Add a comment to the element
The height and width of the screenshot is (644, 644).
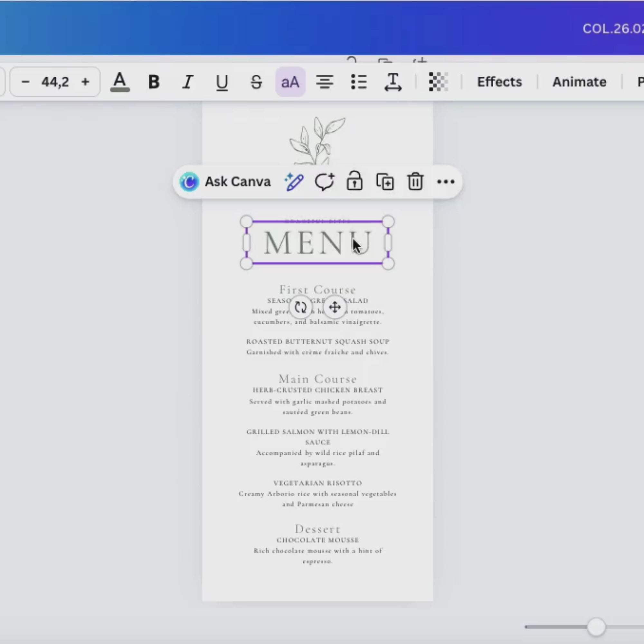324,182
